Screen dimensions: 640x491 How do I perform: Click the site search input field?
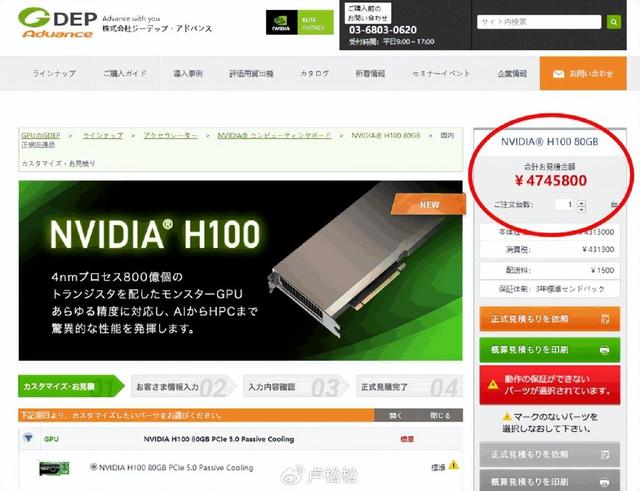(539, 22)
